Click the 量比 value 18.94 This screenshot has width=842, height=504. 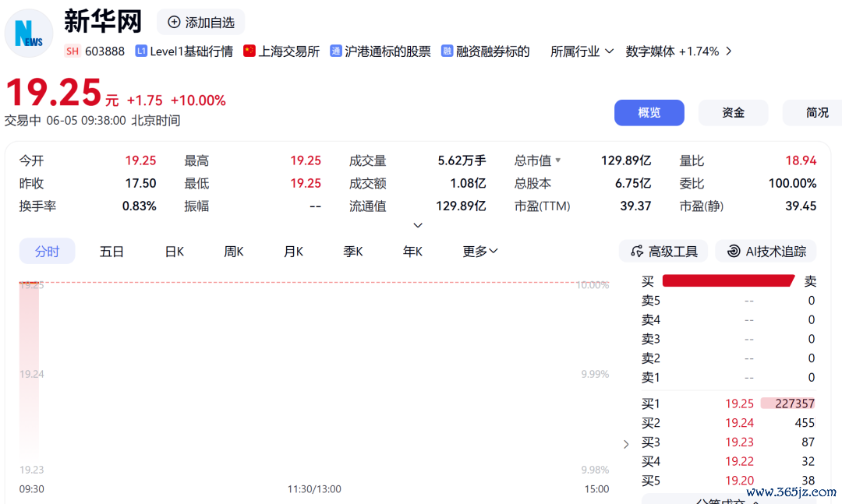801,160
